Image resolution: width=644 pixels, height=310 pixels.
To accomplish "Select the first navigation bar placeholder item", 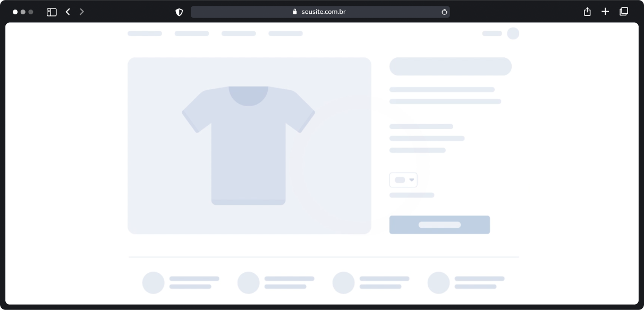I will [x=145, y=33].
